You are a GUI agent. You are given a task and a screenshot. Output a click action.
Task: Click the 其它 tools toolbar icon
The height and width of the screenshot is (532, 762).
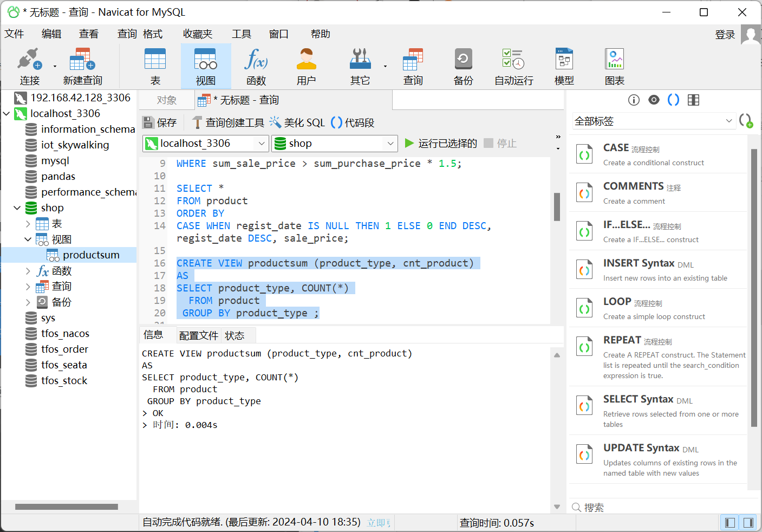(360, 66)
